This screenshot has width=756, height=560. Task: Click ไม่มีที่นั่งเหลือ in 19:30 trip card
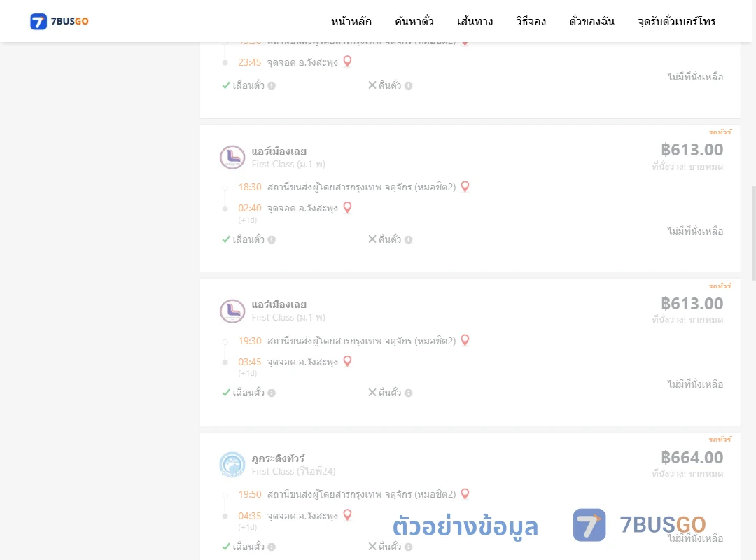click(695, 384)
